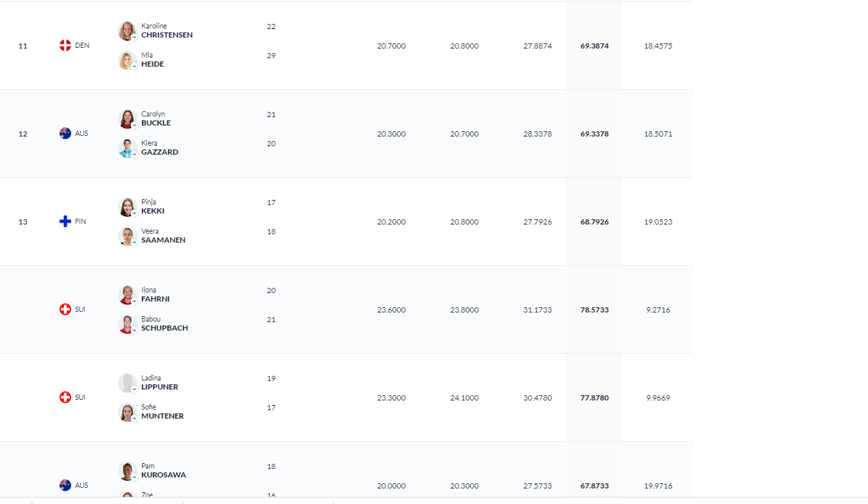Open Pinja Kekki's profile picture
Screen dimensions: 868x504
[x=127, y=206]
